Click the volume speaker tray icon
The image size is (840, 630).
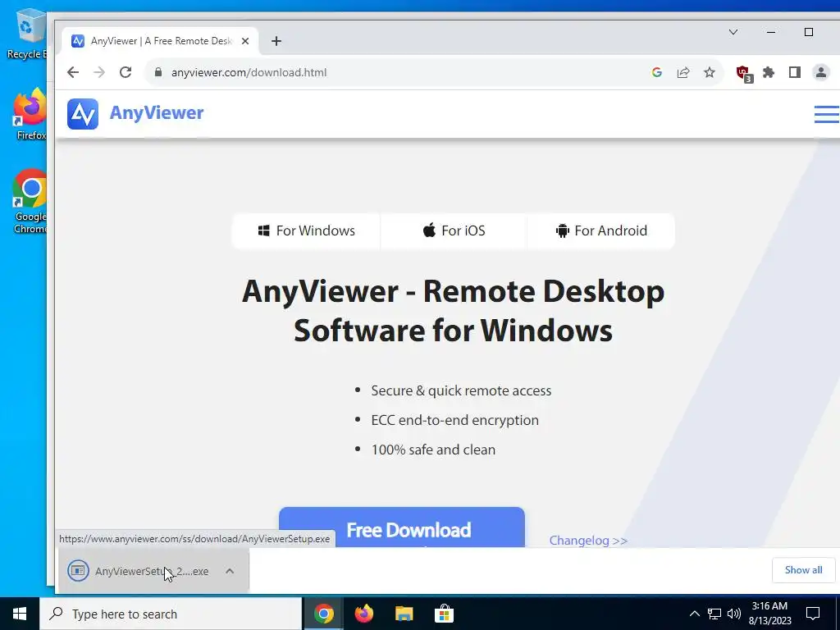click(x=734, y=614)
